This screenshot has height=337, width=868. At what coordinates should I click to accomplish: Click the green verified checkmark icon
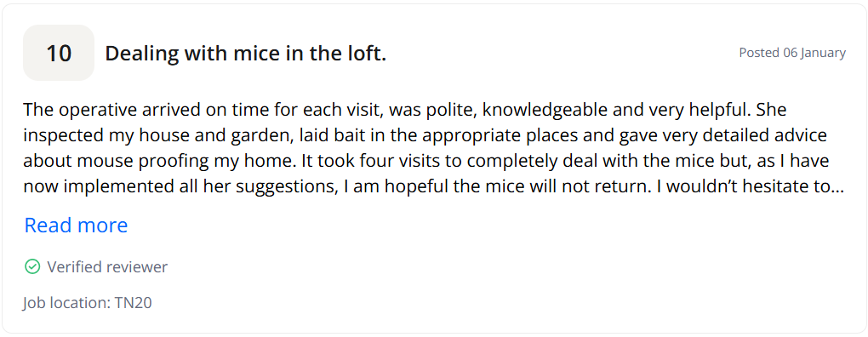click(32, 267)
